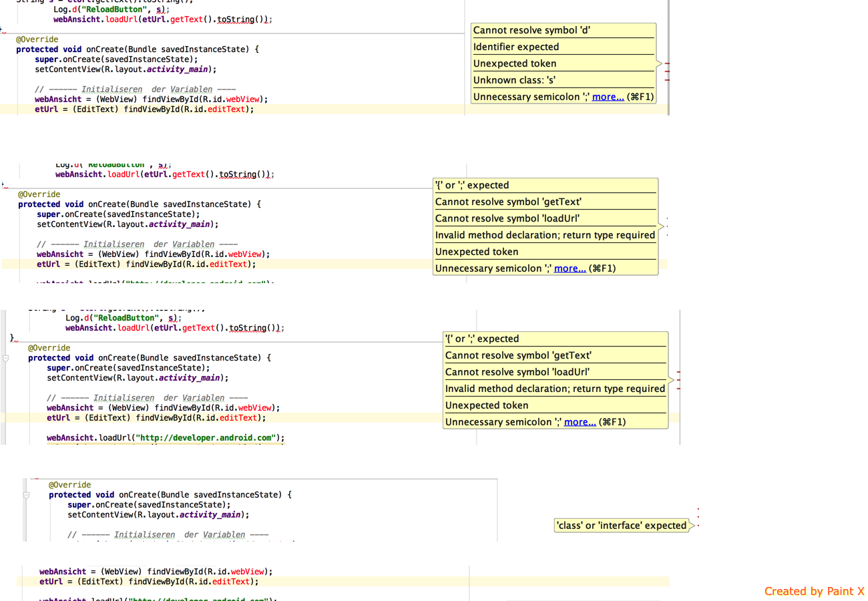Select the "Identifier expected" error entry

coord(515,47)
